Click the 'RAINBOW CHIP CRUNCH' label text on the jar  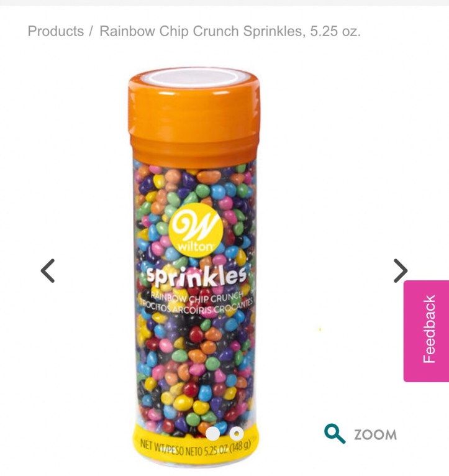[x=197, y=298]
